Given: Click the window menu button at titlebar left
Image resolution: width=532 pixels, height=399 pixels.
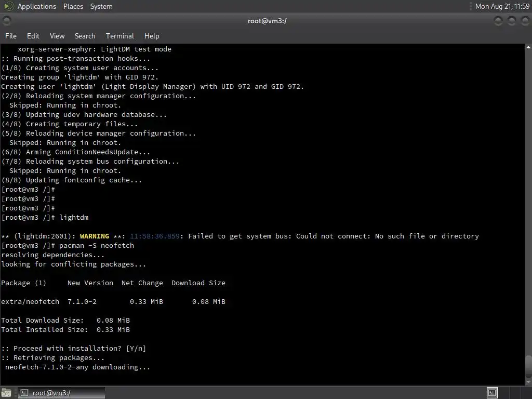Looking at the screenshot, I should point(6,21).
